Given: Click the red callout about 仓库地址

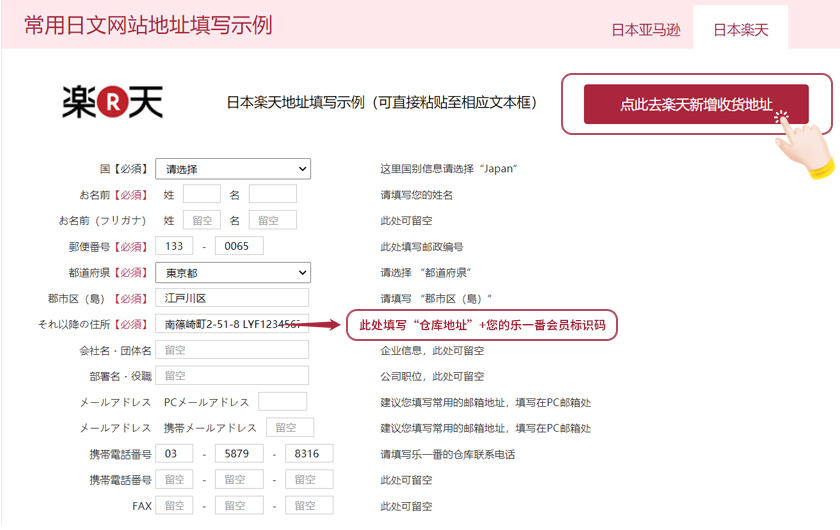Looking at the screenshot, I should [482, 325].
